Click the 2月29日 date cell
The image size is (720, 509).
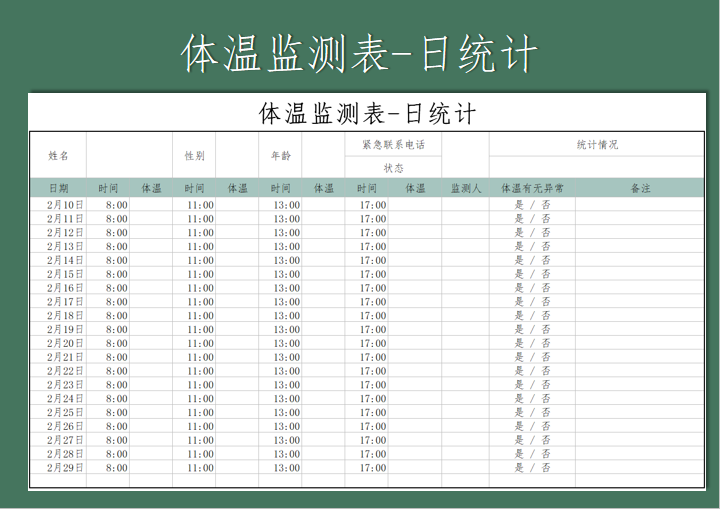58,467
